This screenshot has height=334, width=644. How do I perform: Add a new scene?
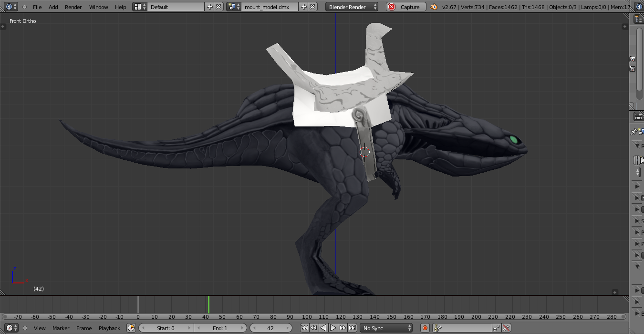tap(304, 7)
